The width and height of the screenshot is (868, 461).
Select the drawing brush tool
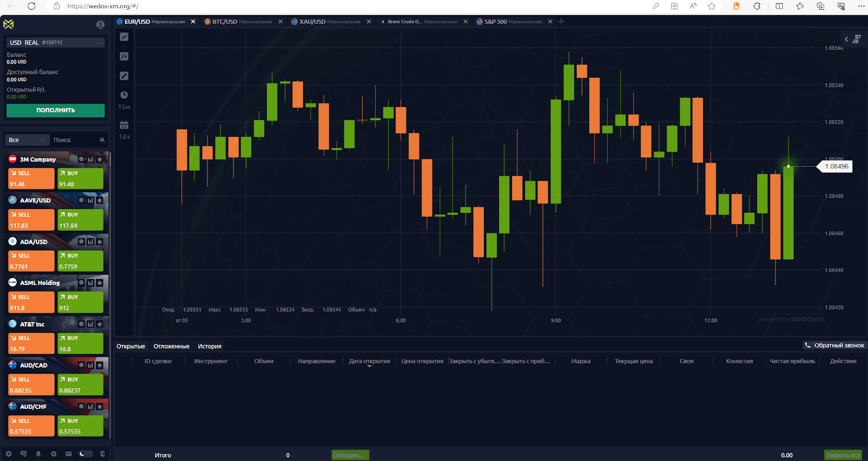pos(124,76)
